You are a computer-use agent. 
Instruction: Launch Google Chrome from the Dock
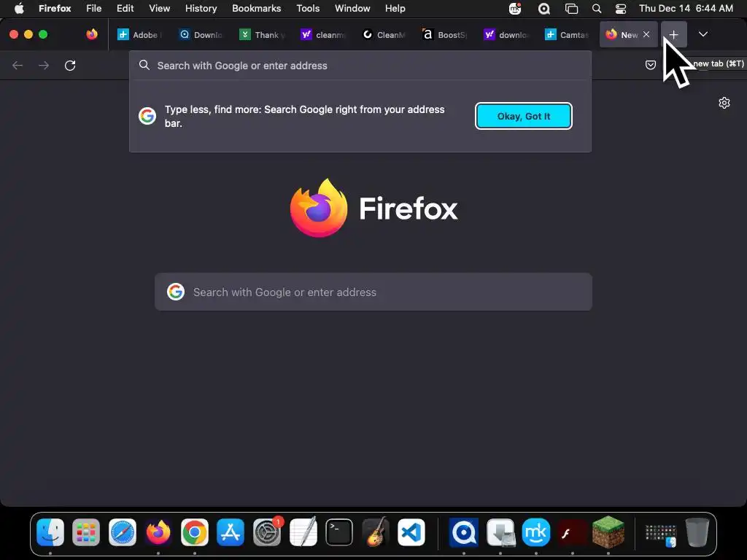[x=194, y=532]
